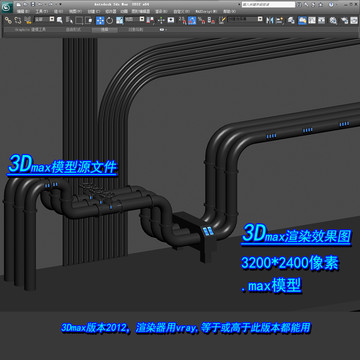Activate the Select and Rotate tool

[x=110, y=20]
